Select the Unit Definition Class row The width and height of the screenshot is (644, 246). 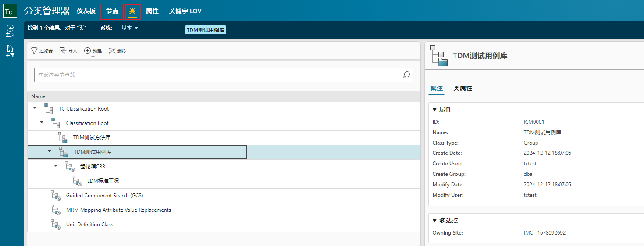[224, 225]
